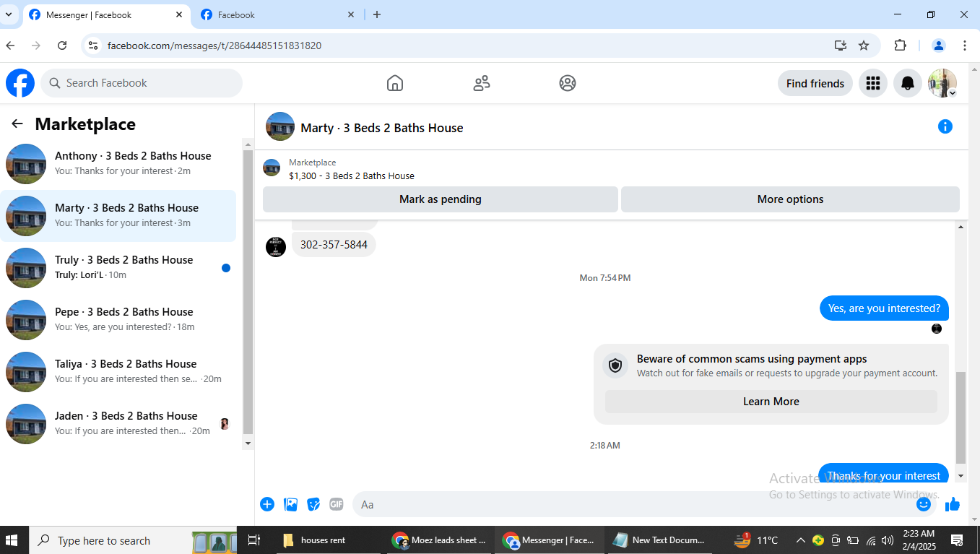Screen dimensions: 980x554
Task: Bookmark this page with the star
Action: [x=864, y=46]
